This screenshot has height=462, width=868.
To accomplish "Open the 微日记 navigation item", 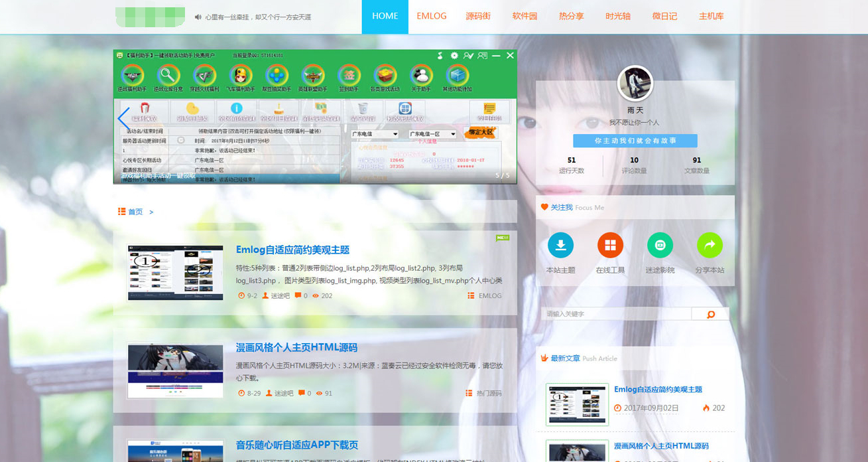I will [x=664, y=17].
